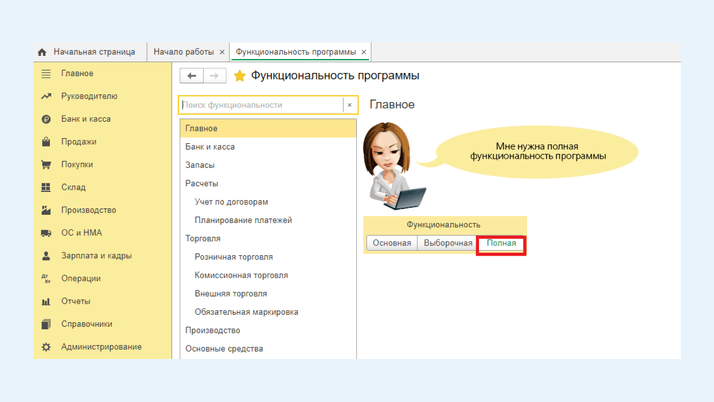714x402 pixels.
Task: Click the Покупки cart icon
Action: click(x=46, y=164)
